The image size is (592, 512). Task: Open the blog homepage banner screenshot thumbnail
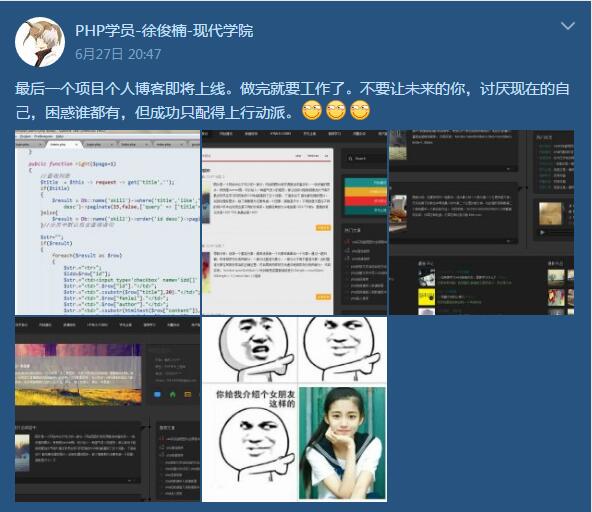(108, 409)
